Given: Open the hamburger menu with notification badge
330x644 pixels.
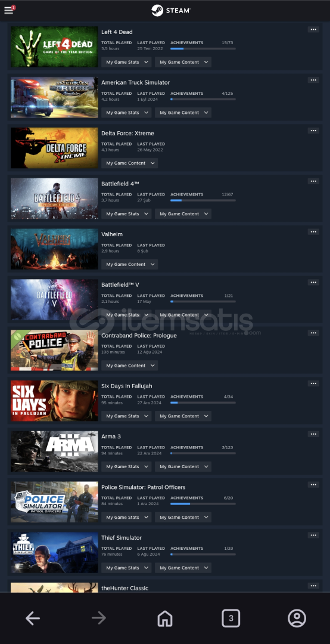Looking at the screenshot, I should tap(9, 10).
